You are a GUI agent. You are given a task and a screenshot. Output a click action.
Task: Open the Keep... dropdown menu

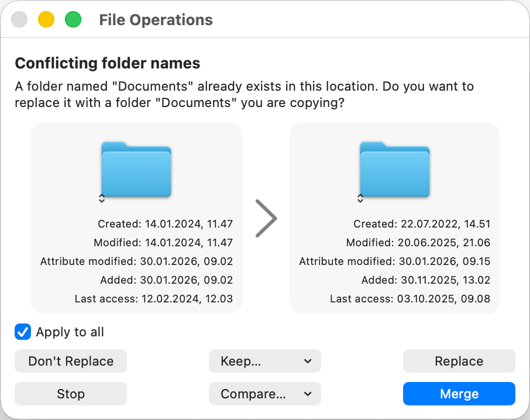264,362
